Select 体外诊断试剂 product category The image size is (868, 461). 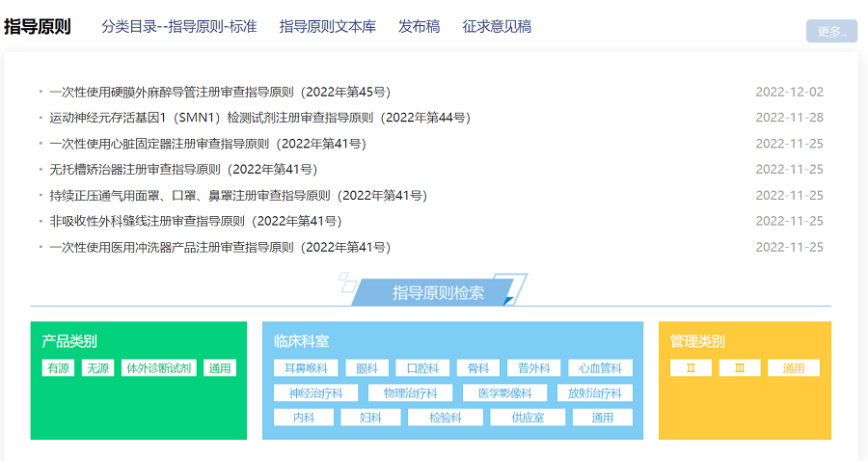click(x=158, y=368)
